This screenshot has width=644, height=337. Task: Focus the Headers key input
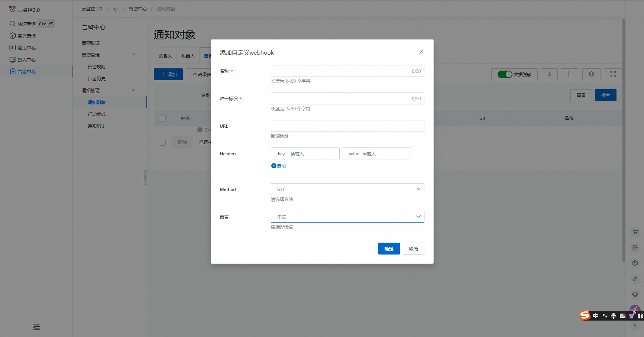pos(305,153)
